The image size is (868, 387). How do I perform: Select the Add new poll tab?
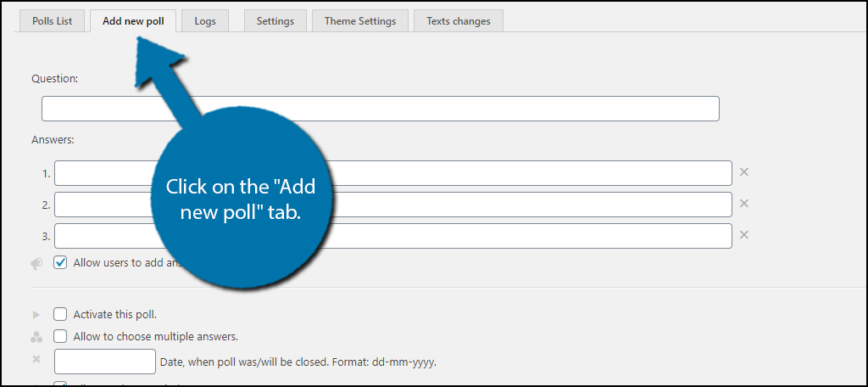pos(133,21)
